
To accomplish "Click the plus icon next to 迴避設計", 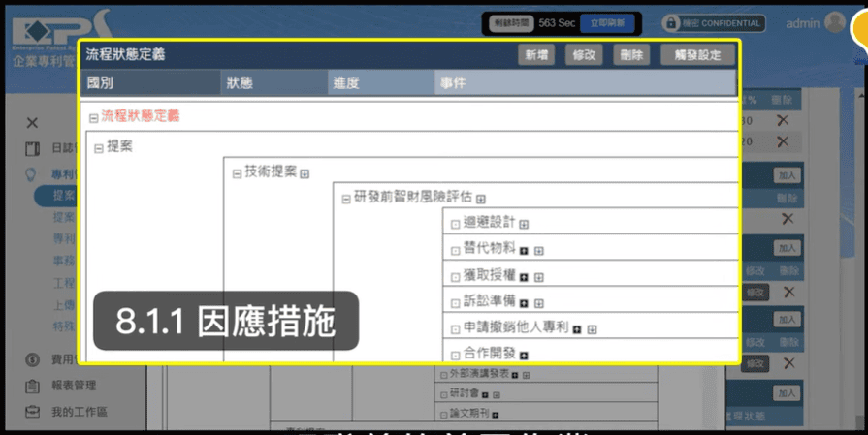I will [525, 225].
